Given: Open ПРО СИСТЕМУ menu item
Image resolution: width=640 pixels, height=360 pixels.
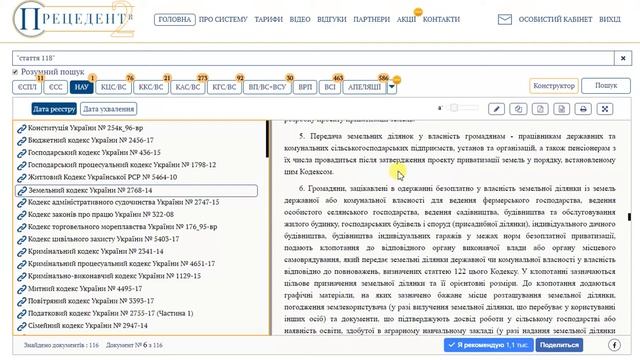Looking at the screenshot, I should tap(223, 19).
